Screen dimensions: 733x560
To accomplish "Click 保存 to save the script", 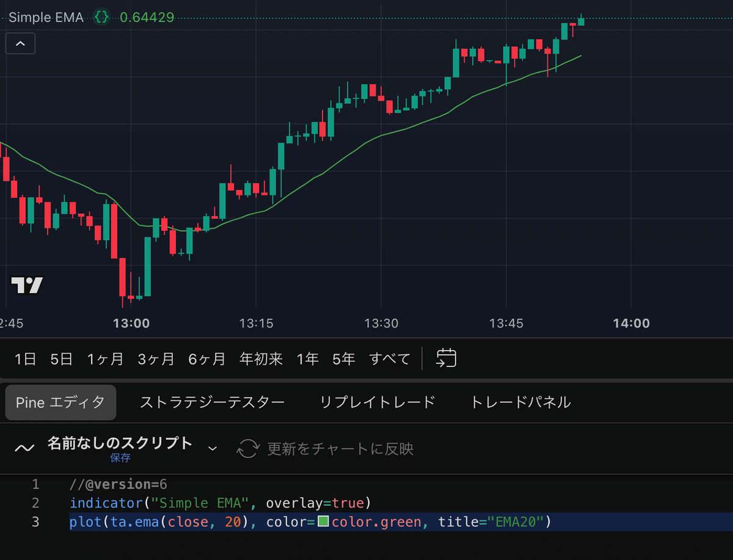I will tap(120, 457).
